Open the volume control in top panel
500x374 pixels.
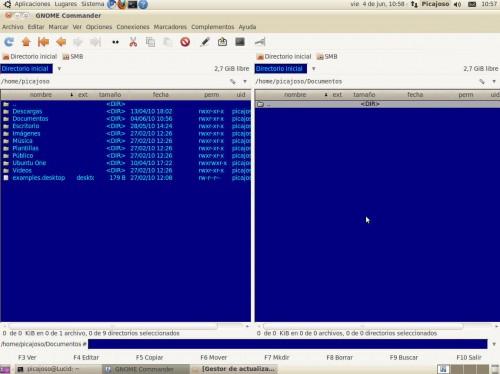[x=458, y=4]
